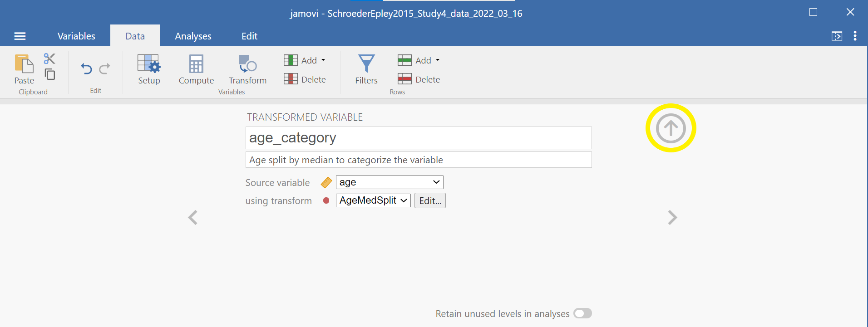
Task: Go to the next variable with right chevron
Action: click(x=672, y=218)
